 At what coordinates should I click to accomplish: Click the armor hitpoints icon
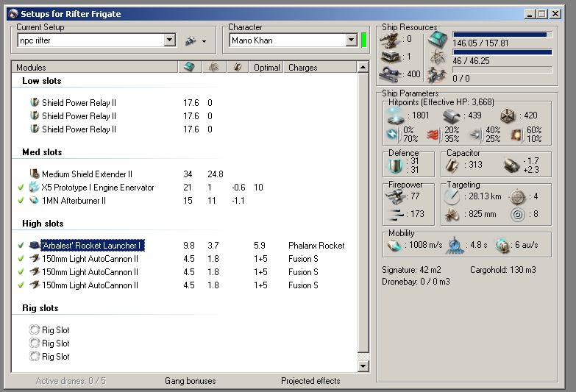tap(452, 116)
